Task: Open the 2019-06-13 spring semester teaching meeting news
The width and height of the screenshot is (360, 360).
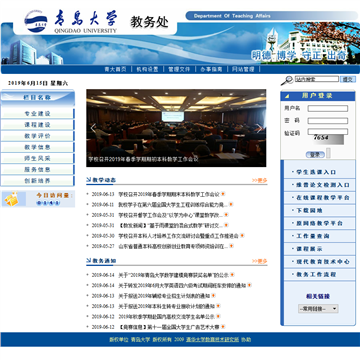Action: click(169, 194)
